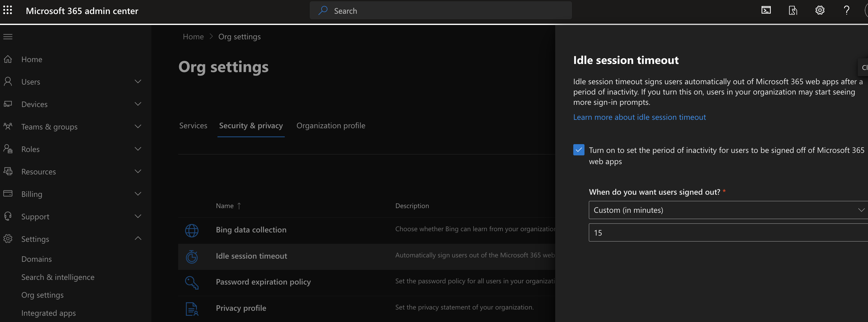
Task: Open Bing data collection setting
Action: [251, 230]
